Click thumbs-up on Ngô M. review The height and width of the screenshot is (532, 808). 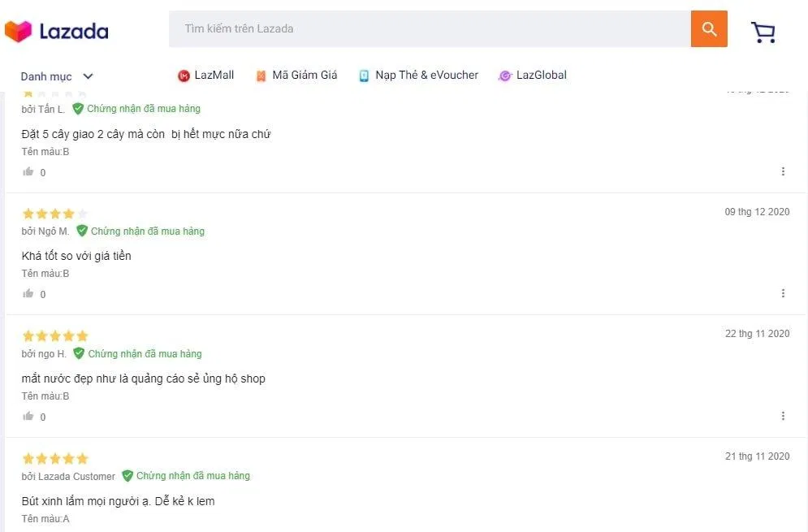[x=28, y=294]
